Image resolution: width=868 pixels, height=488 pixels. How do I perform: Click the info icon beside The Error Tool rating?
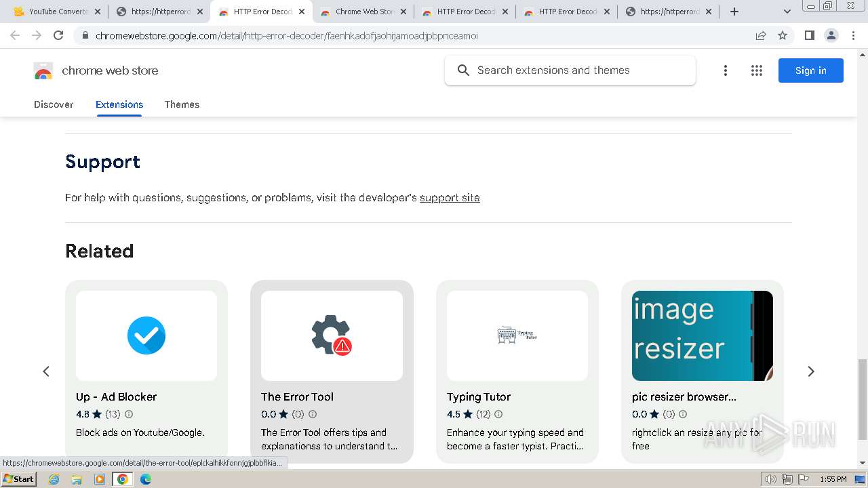coord(313,414)
